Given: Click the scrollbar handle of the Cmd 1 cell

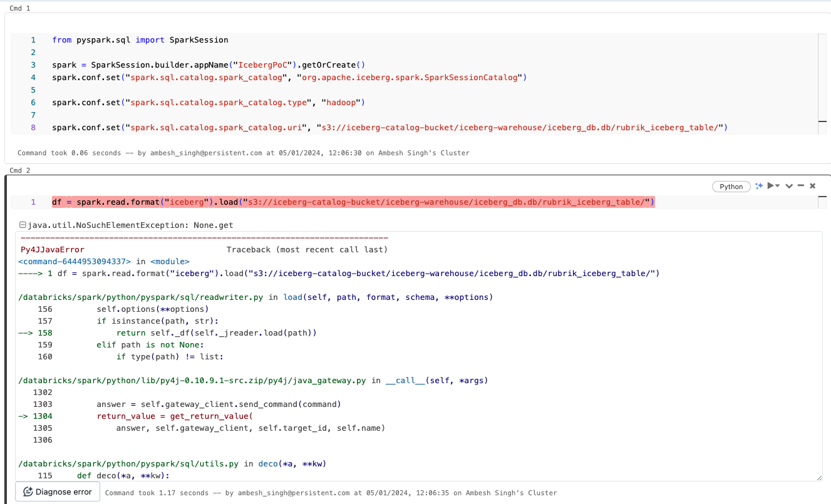Looking at the screenshot, I should (823, 121).
